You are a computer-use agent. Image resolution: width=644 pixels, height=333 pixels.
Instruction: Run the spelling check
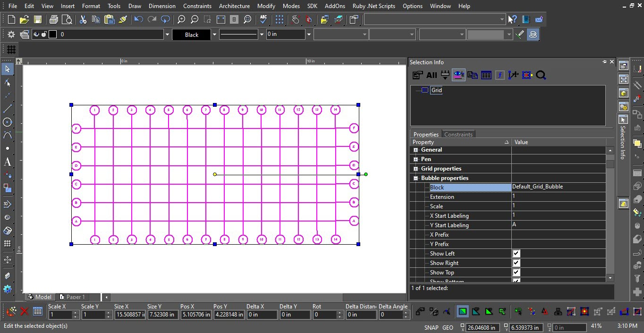[x=263, y=19]
